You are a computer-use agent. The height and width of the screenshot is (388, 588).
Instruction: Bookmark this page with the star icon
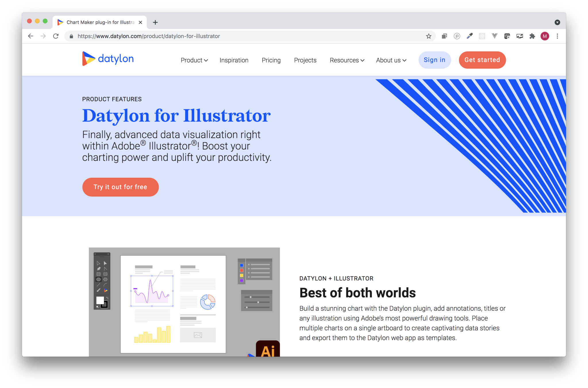428,36
